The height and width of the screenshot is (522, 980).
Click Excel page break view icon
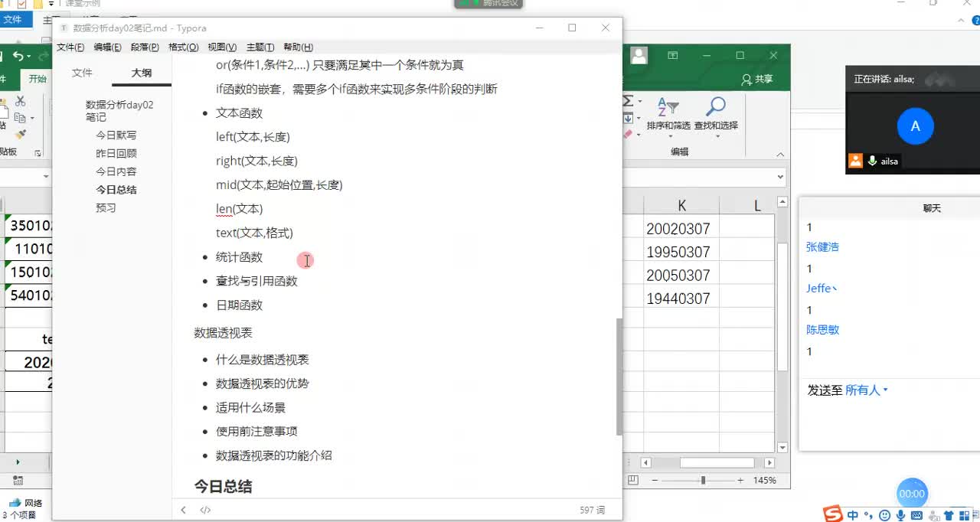[633, 480]
